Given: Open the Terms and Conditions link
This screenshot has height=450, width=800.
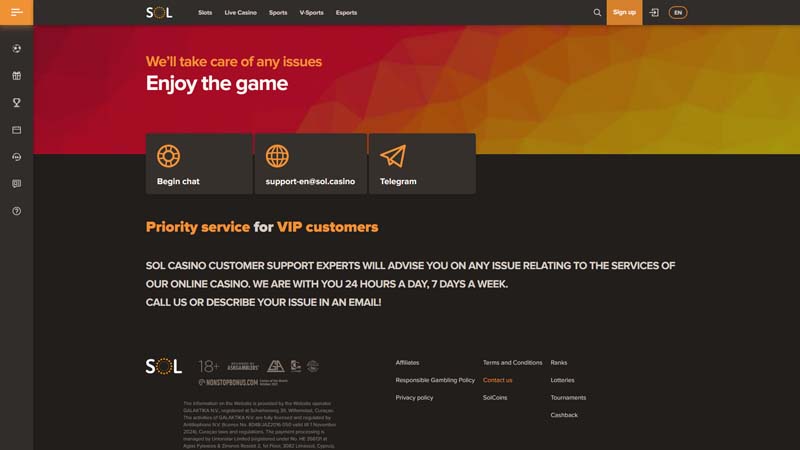Looking at the screenshot, I should 512,363.
